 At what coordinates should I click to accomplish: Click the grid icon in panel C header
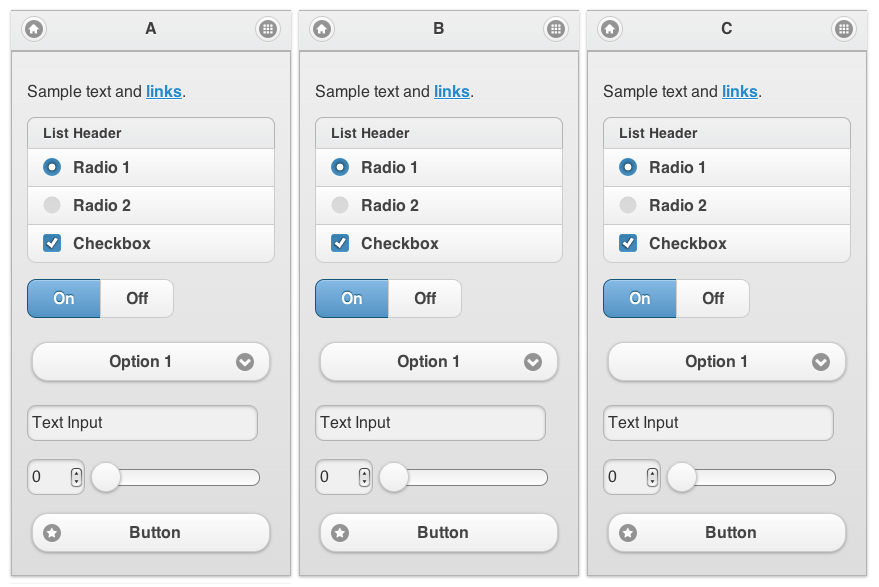[844, 29]
